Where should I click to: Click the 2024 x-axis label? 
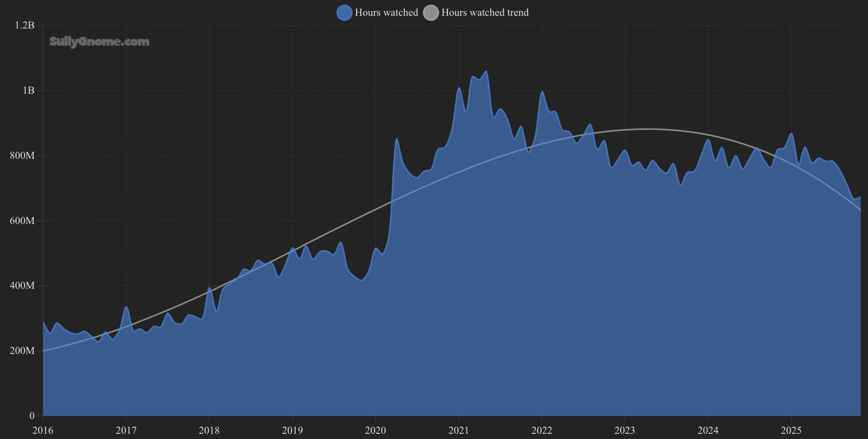[708, 430]
